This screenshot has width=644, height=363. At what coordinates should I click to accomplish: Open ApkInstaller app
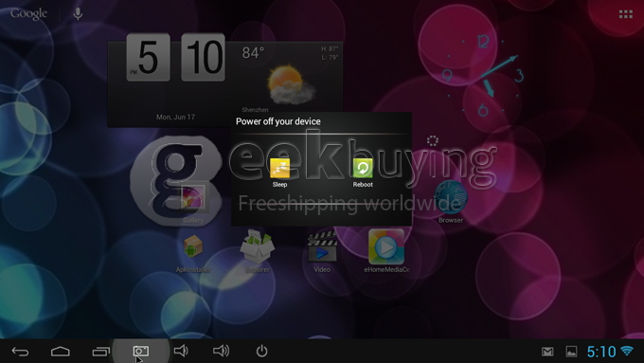[x=193, y=253]
